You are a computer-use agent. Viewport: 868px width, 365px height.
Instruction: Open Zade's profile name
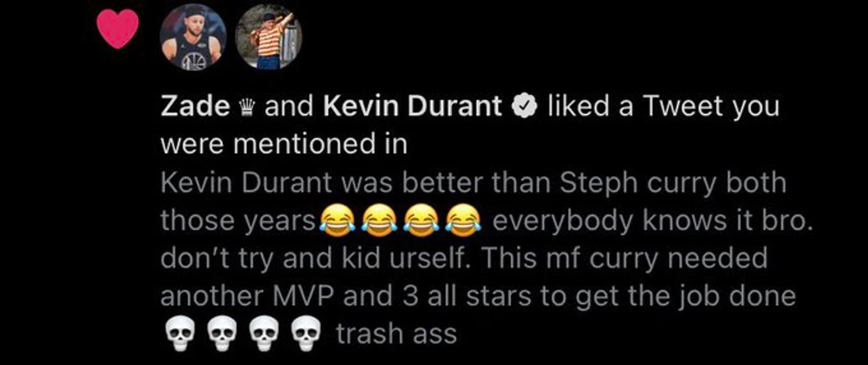click(196, 107)
